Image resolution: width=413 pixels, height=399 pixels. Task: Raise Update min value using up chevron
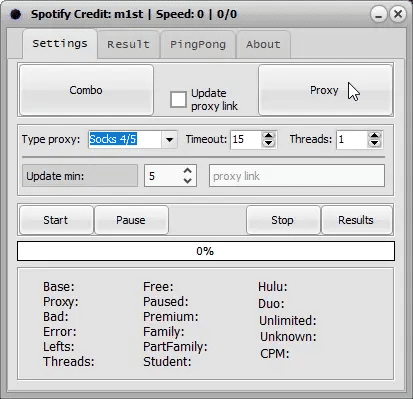(x=188, y=171)
